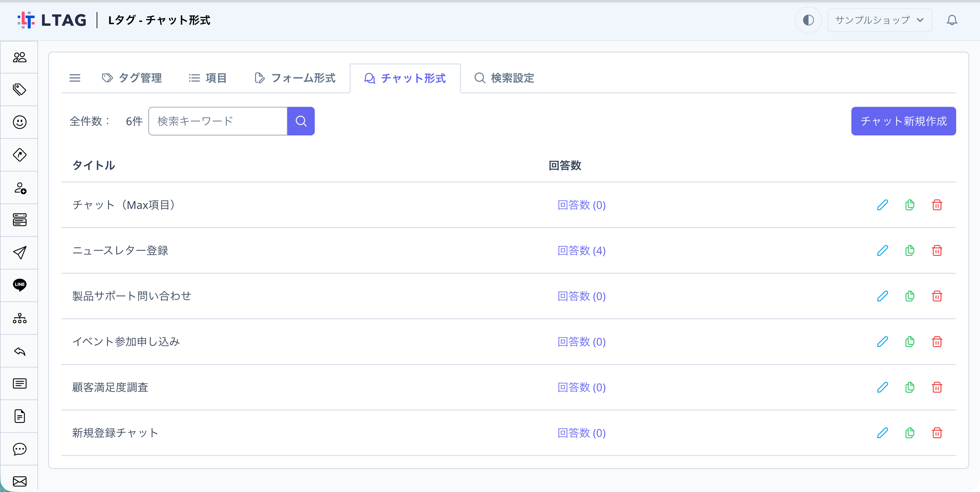Select the チャット形式 tab

(x=405, y=78)
